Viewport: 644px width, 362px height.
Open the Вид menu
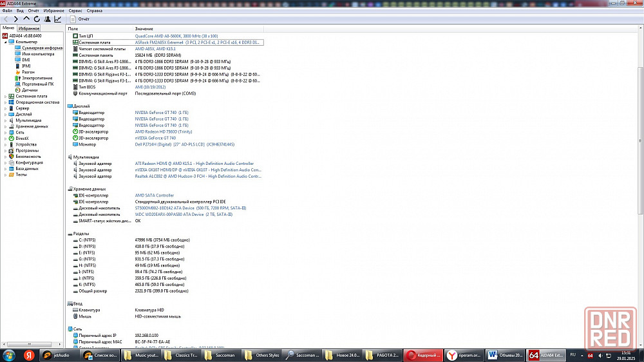[x=20, y=11]
